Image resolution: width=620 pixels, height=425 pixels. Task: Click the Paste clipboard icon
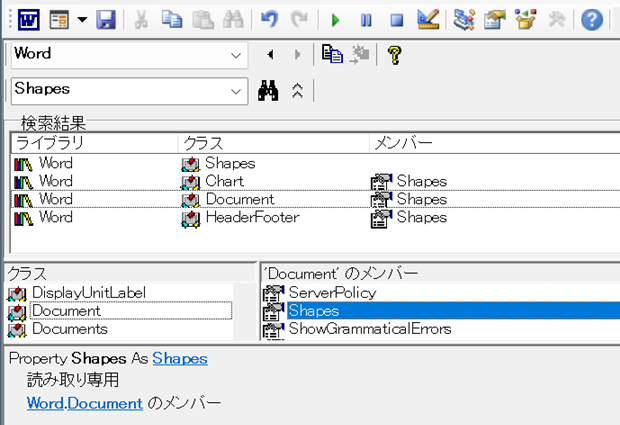pyautogui.click(x=203, y=19)
